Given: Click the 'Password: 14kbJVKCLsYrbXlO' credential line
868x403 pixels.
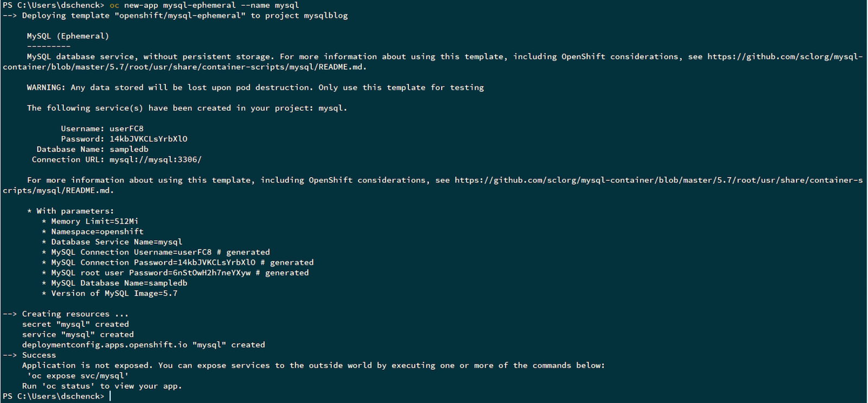Looking at the screenshot, I should click(124, 139).
